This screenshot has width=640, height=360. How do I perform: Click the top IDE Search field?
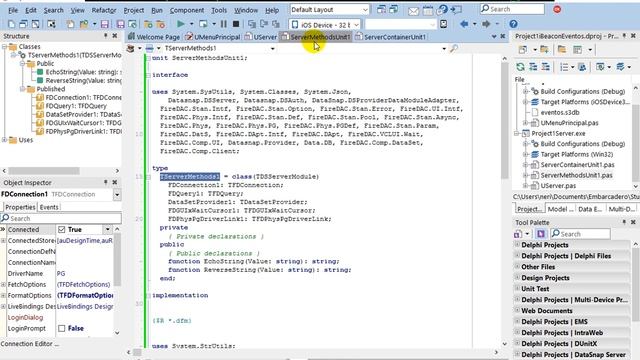pyautogui.click(x=512, y=9)
